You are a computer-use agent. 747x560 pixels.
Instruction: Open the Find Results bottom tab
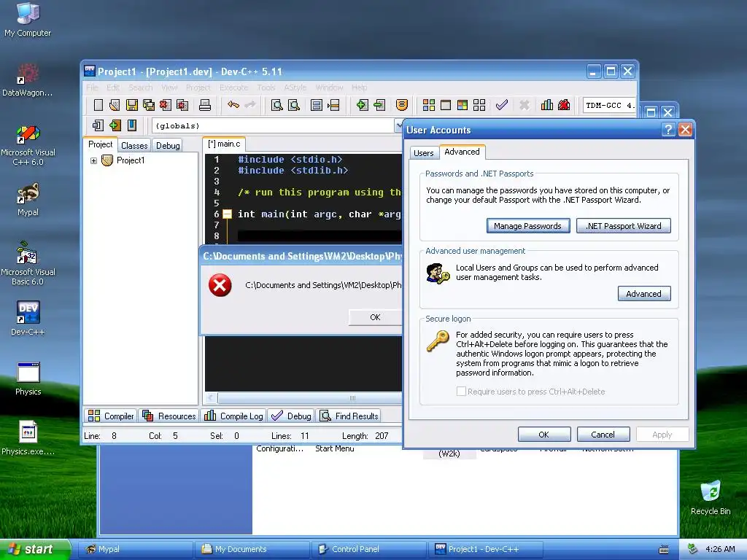349,416
